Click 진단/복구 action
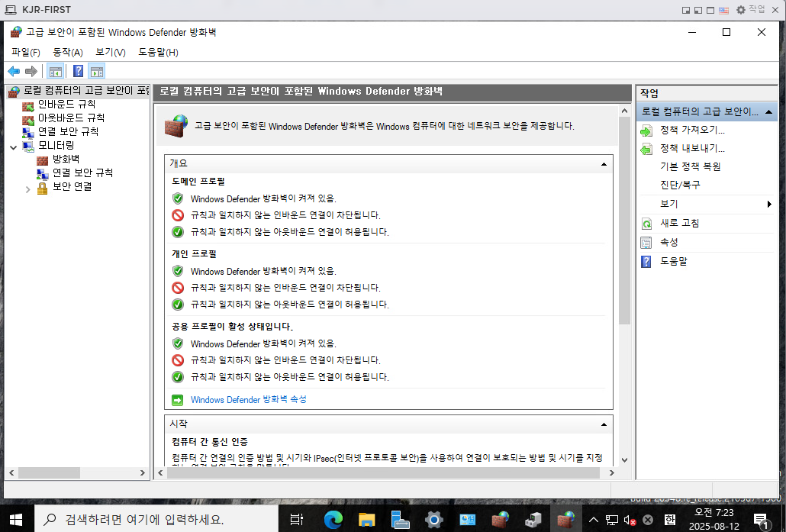This screenshot has width=786, height=532. pos(680,185)
